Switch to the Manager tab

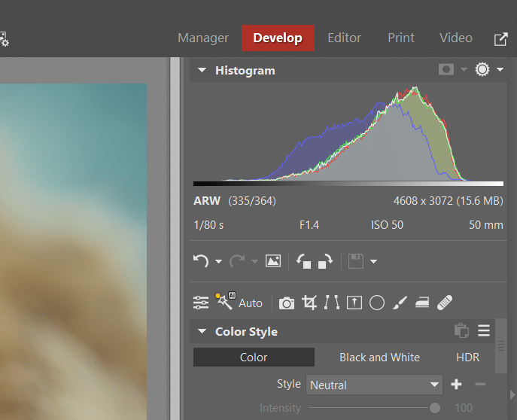tap(202, 38)
